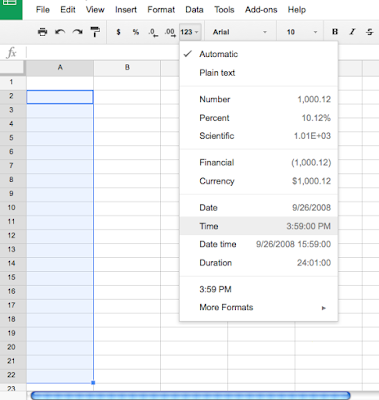This screenshot has width=379, height=400.
Task: Select row 1 header
Action: click(12, 82)
